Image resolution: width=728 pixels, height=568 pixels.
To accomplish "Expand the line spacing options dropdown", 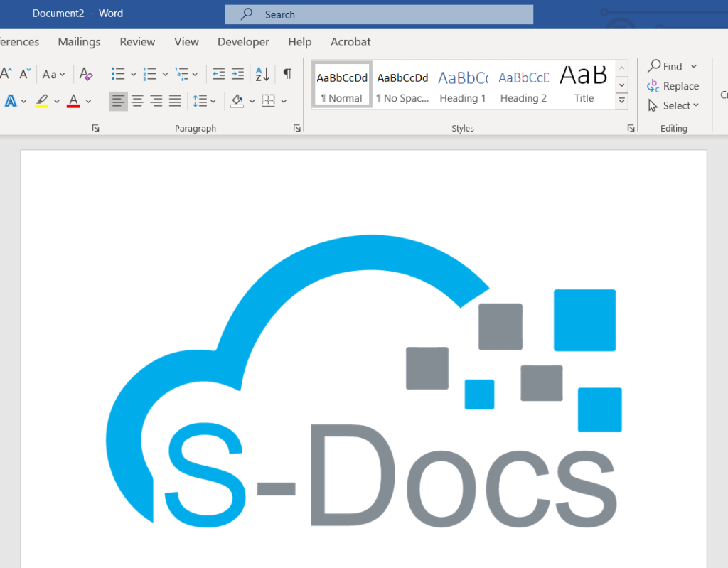I will tap(213, 100).
